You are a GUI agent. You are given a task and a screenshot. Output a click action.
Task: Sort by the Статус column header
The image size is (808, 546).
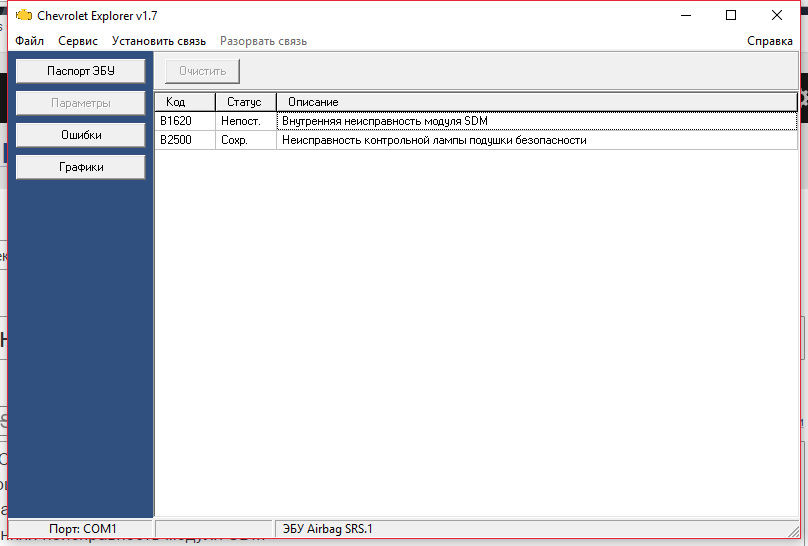pos(246,102)
